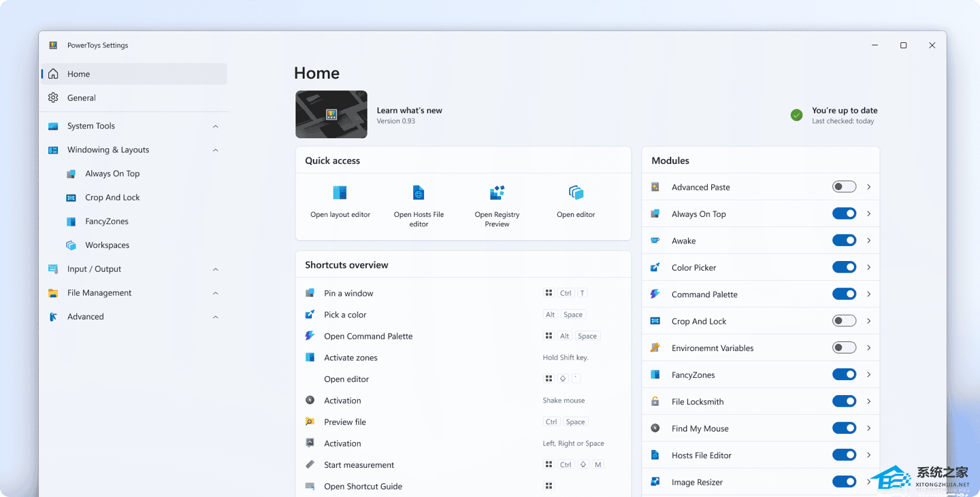Click the Open layout editor icon
This screenshot has height=497, width=980.
click(340, 193)
